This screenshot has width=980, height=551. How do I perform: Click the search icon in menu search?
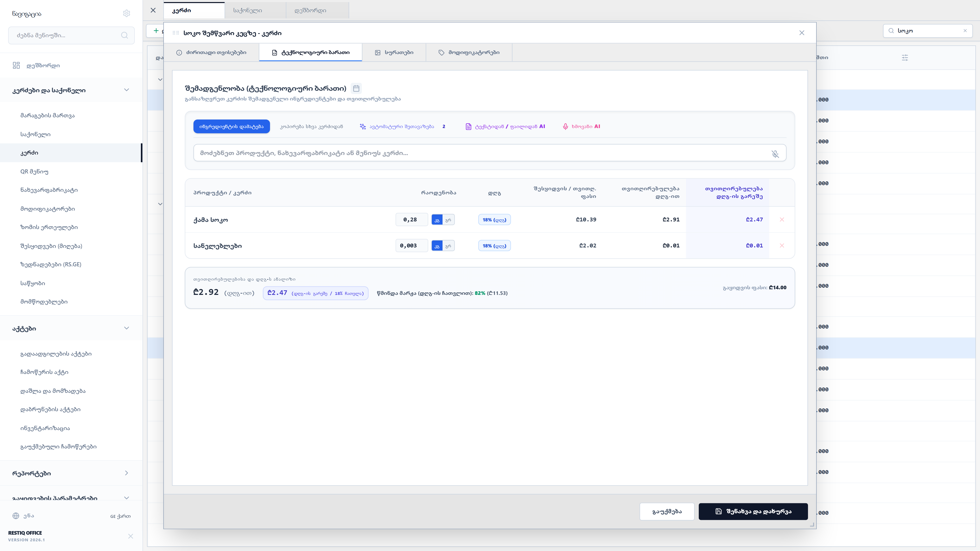[124, 35]
